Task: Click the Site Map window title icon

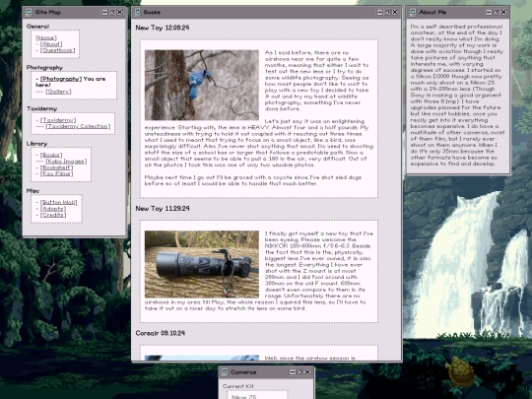Action: coord(29,12)
